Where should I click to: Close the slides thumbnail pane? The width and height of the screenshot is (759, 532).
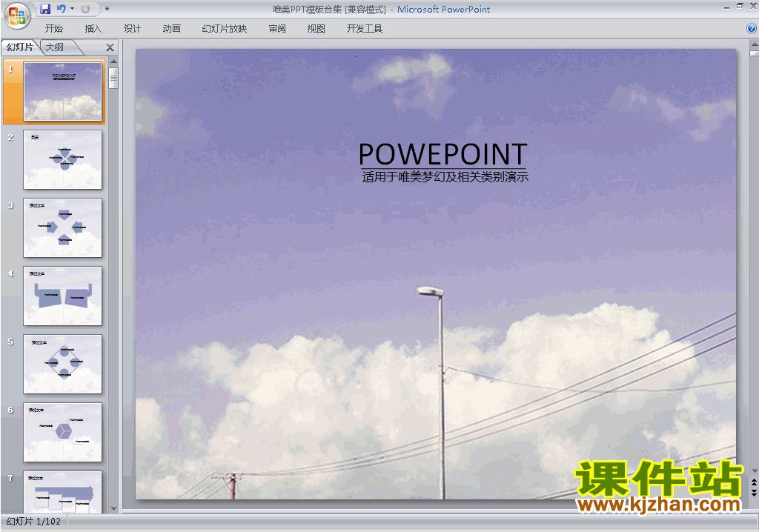pyautogui.click(x=110, y=47)
